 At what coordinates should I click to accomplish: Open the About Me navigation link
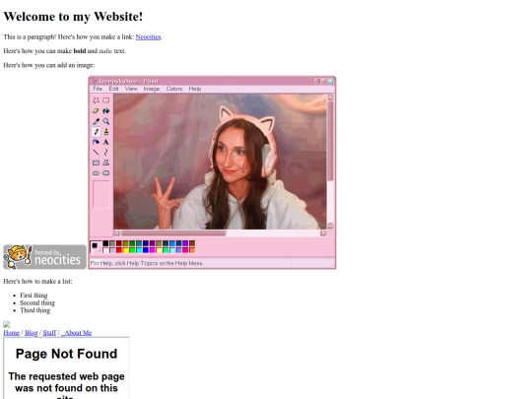pyautogui.click(x=76, y=333)
